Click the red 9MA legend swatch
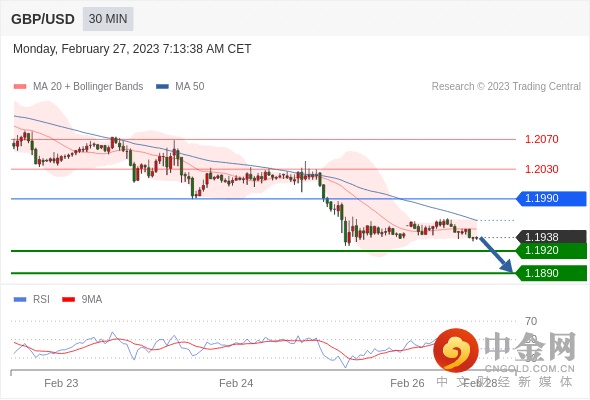Viewport: 590px width, 400px height. pyautogui.click(x=68, y=300)
